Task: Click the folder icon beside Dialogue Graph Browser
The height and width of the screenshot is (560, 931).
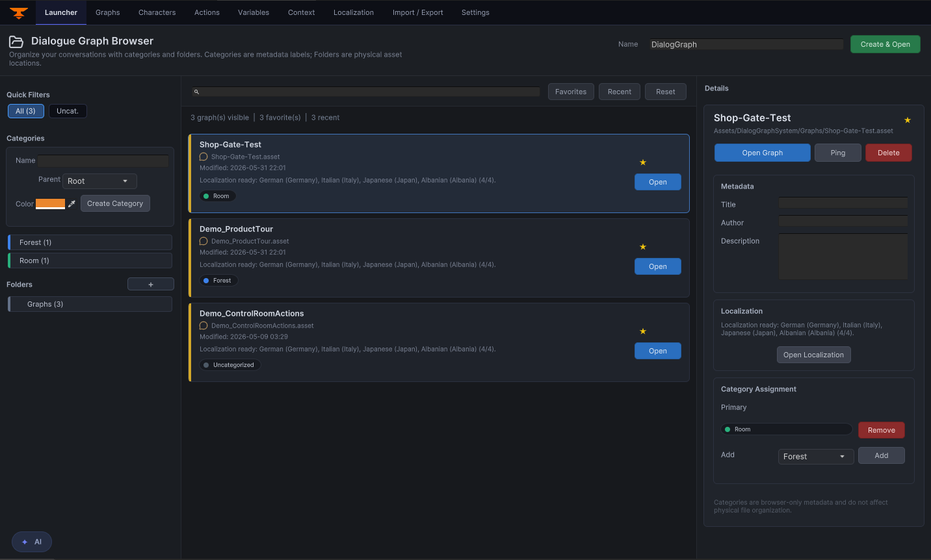Action: pyautogui.click(x=16, y=42)
